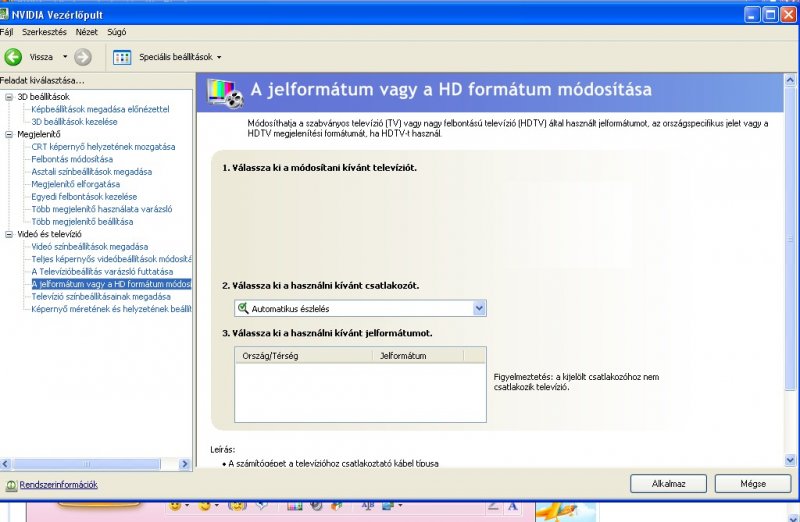Click the Rendszerinformációk link
Screen dimensions: 800x522
click(x=59, y=485)
